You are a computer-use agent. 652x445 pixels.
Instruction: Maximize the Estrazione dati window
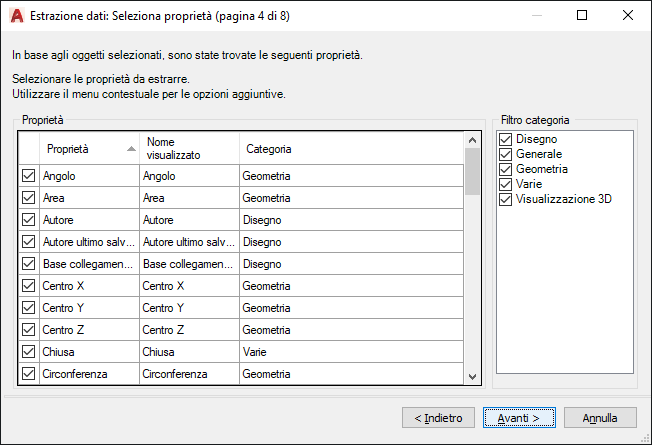(x=582, y=15)
